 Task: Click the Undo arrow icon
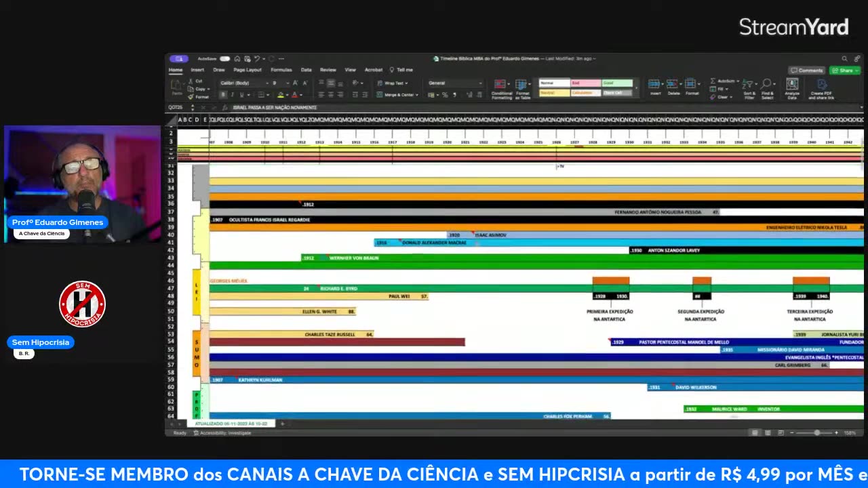coord(256,59)
